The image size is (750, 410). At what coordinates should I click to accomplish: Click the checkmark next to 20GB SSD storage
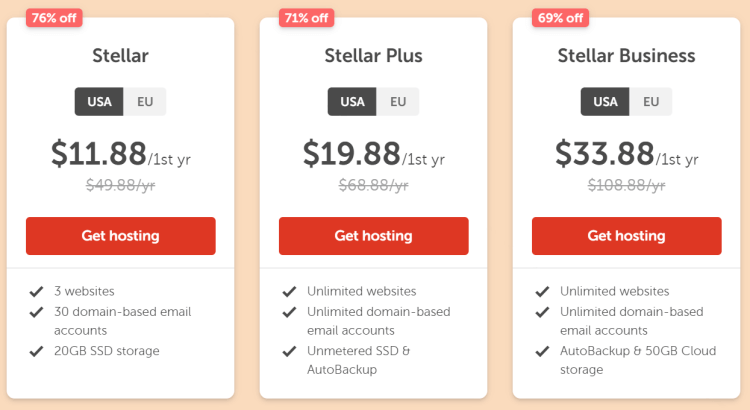click(36, 351)
